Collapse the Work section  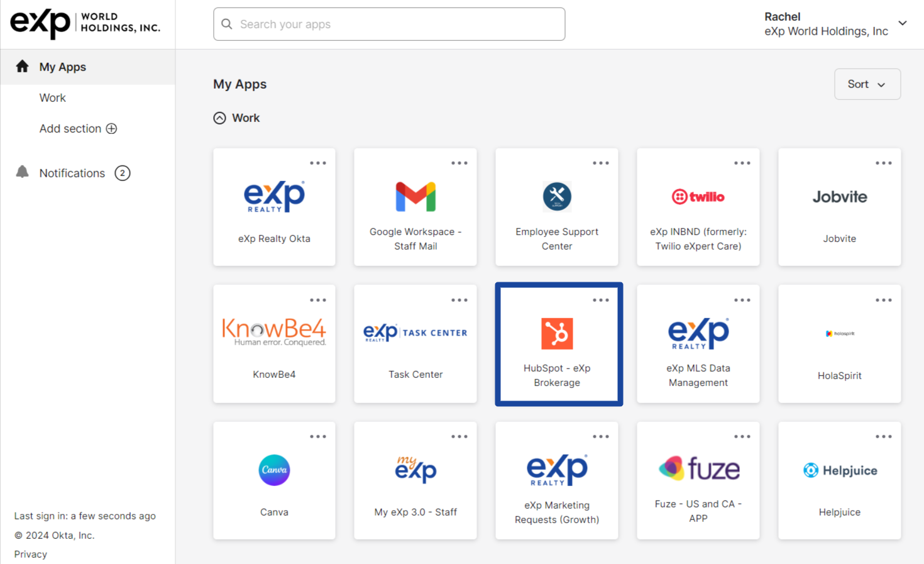click(219, 118)
